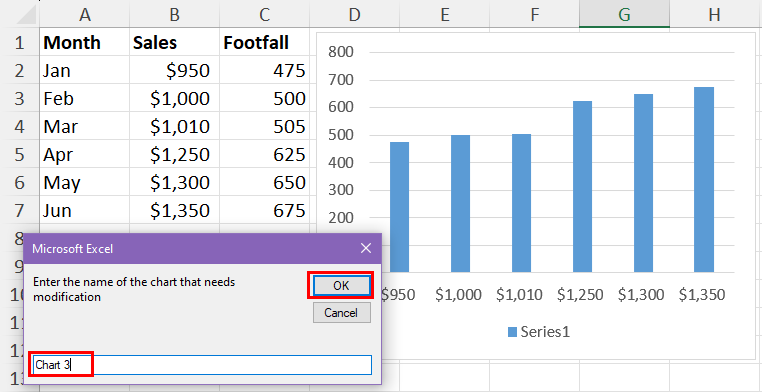Click the 500 value on vertical axis

click(x=342, y=135)
